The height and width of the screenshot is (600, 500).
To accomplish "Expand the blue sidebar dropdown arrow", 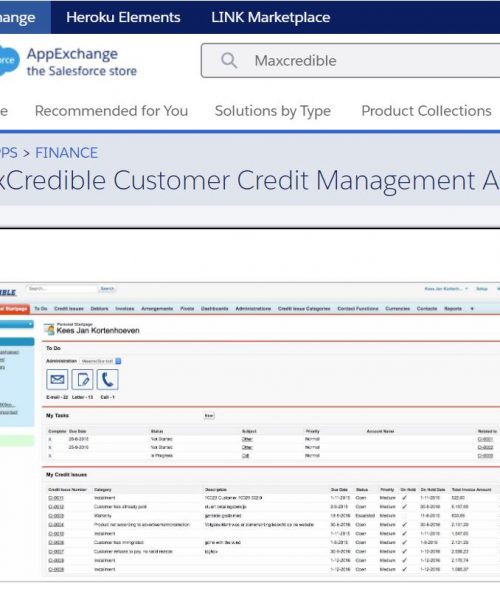I will pos(30,324).
